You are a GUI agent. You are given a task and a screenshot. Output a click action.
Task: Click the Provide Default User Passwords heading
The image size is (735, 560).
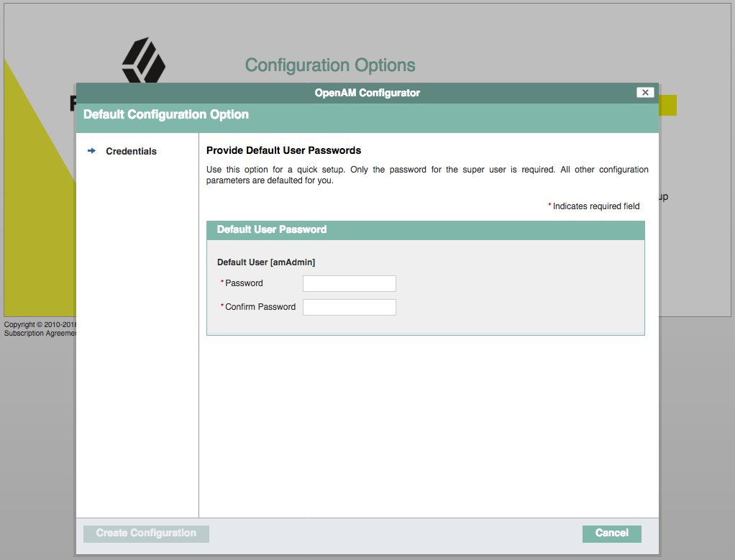click(x=283, y=150)
